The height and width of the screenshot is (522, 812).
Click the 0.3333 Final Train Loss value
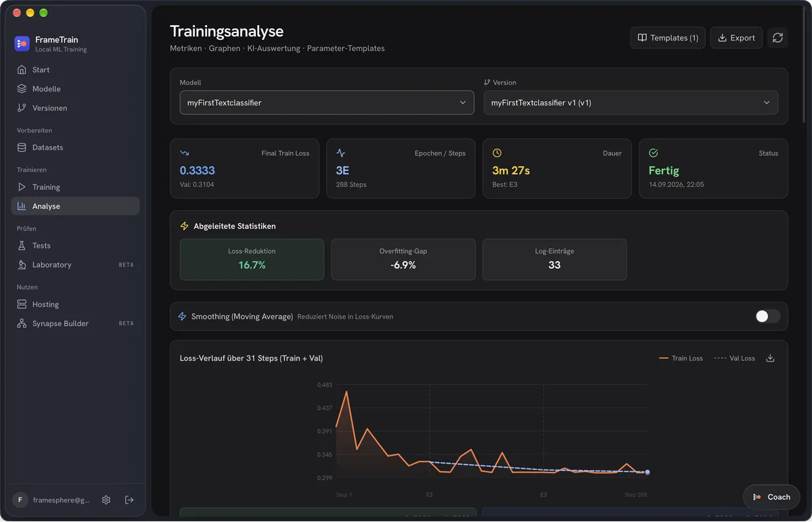[197, 170]
